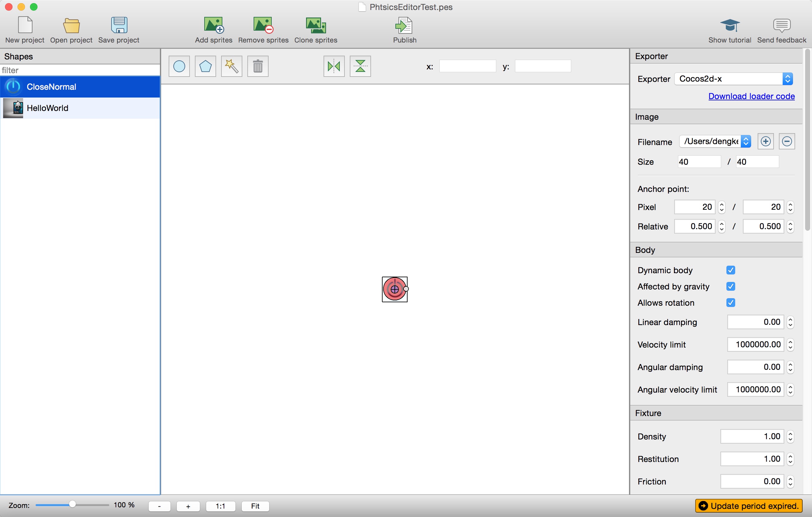Click Angular damping stepper arrows
Screen dimensions: 812x517
point(790,367)
